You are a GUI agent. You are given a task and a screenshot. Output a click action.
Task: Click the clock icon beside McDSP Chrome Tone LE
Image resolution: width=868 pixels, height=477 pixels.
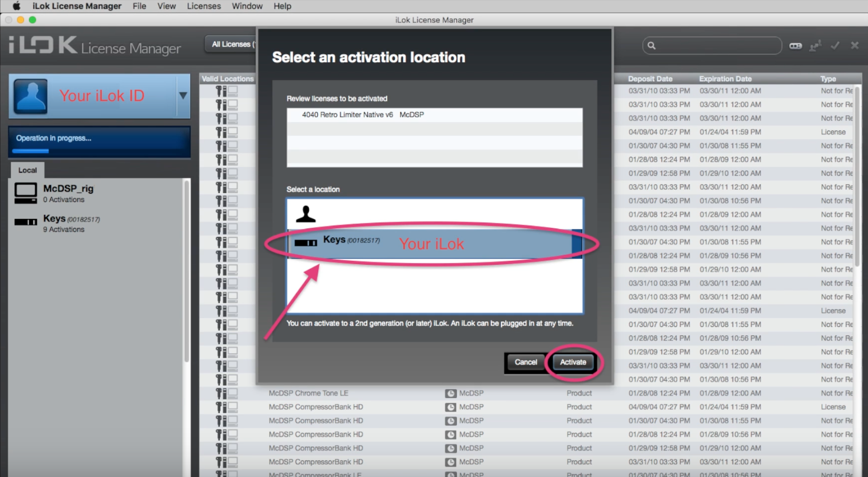click(x=450, y=394)
